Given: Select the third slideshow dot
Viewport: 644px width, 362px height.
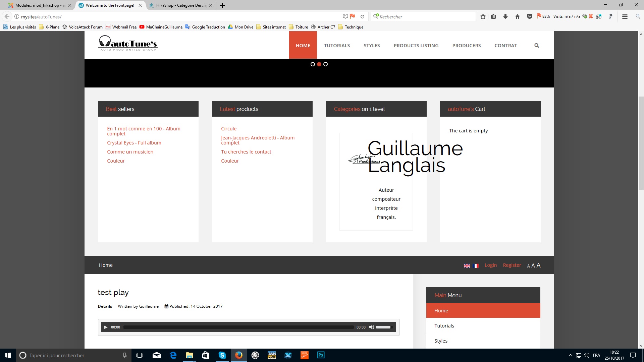Looking at the screenshot, I should click(325, 64).
